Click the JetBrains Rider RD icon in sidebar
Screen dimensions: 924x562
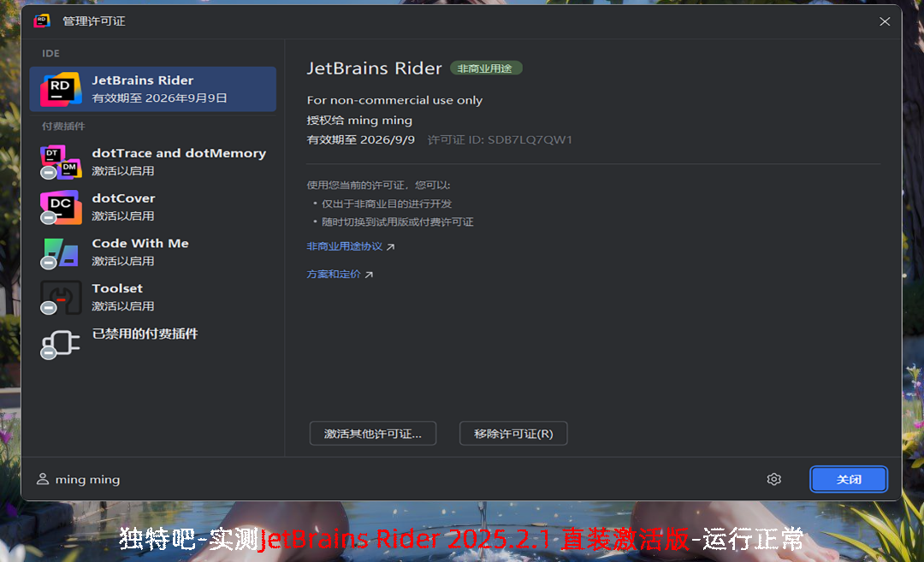61,89
